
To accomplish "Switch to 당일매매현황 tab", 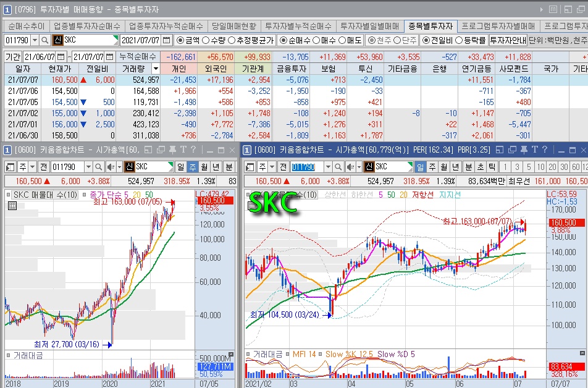I will click(x=234, y=27).
